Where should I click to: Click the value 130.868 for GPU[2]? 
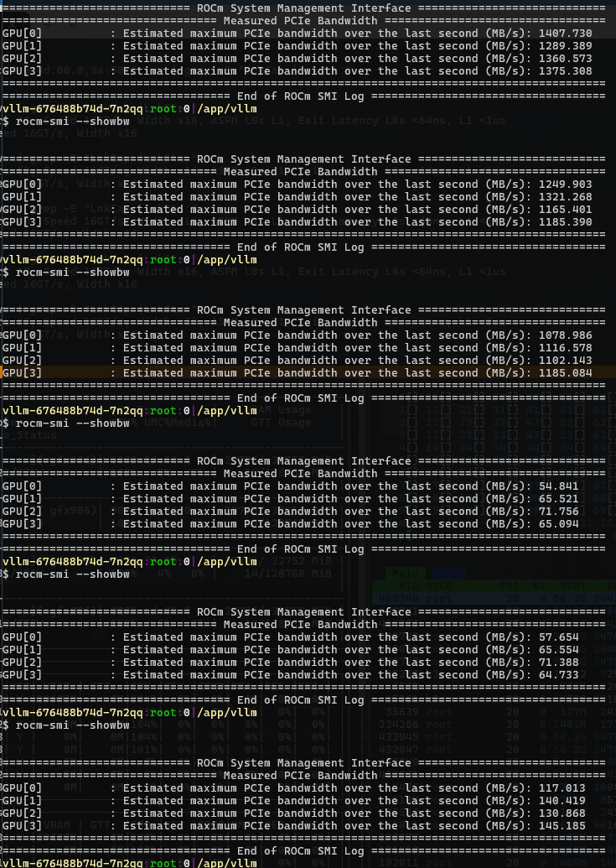tap(562, 813)
